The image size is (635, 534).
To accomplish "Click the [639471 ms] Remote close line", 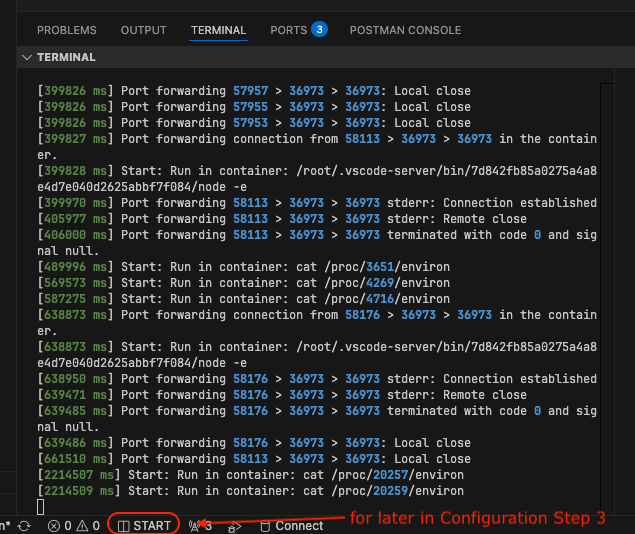I will [x=282, y=395].
